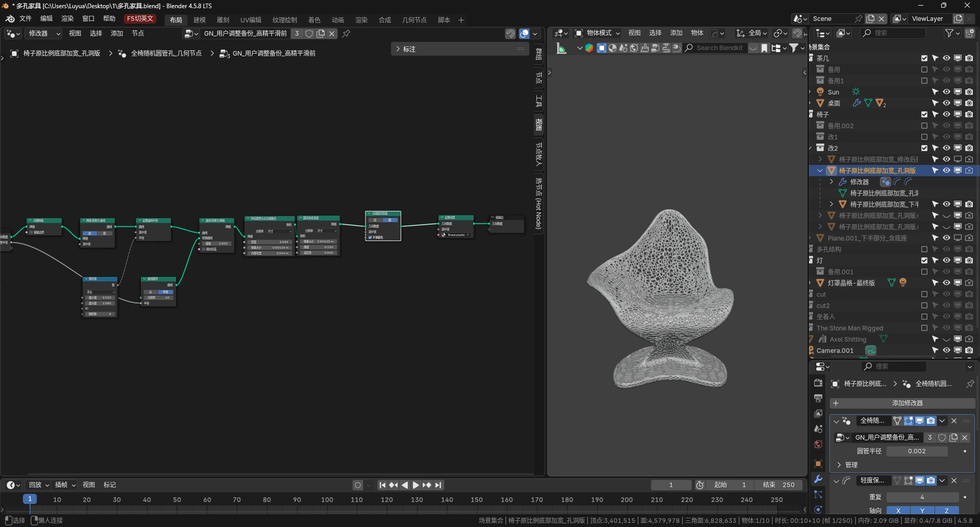Open the 回放 playback dropdown in timeline
The height and width of the screenshot is (527, 980).
click(x=39, y=485)
